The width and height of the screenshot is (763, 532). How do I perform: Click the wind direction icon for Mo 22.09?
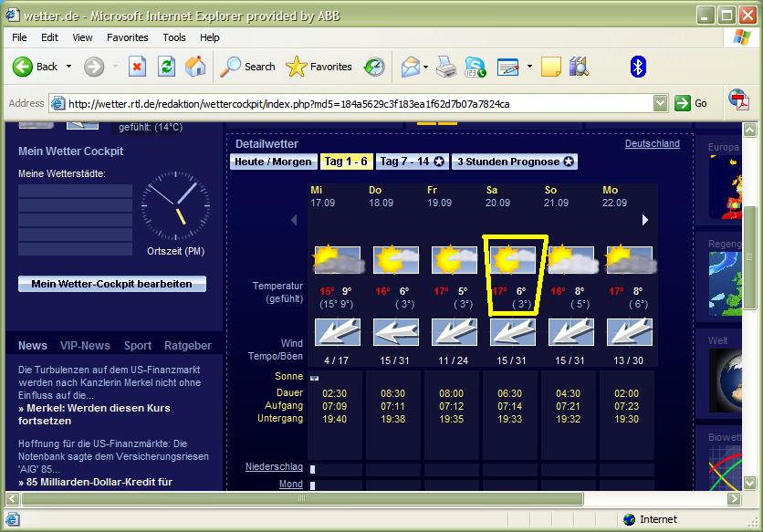[630, 332]
